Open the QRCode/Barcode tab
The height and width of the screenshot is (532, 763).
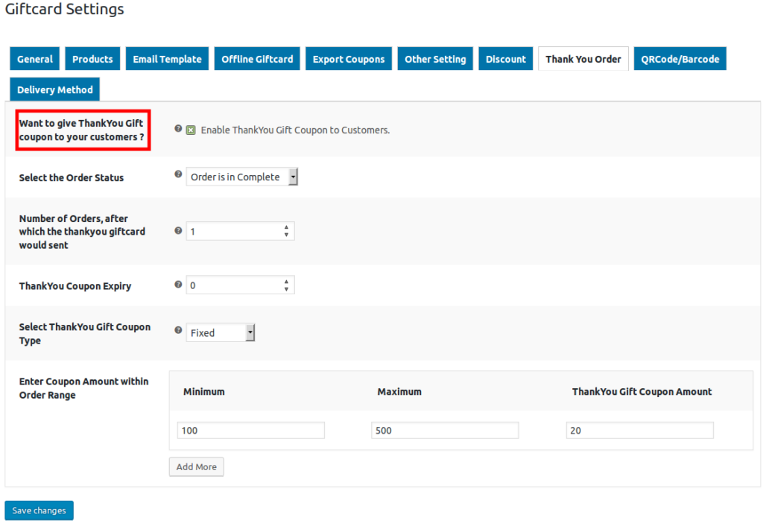(x=680, y=59)
